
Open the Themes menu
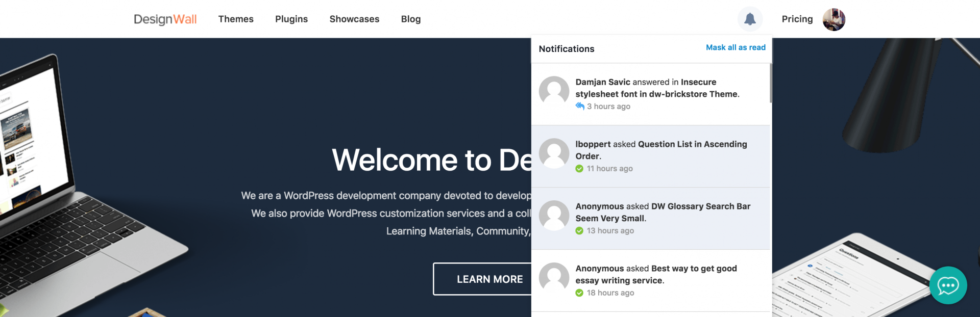coord(236,19)
